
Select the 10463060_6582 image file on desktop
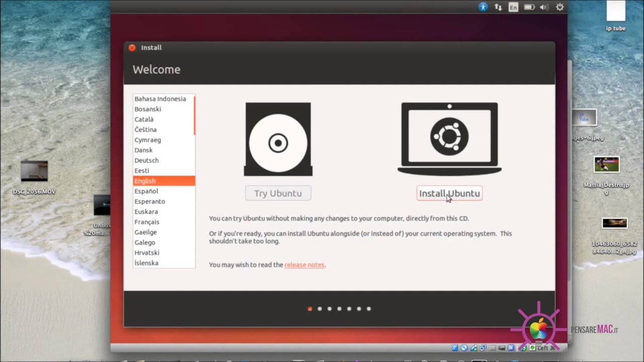coord(614,223)
